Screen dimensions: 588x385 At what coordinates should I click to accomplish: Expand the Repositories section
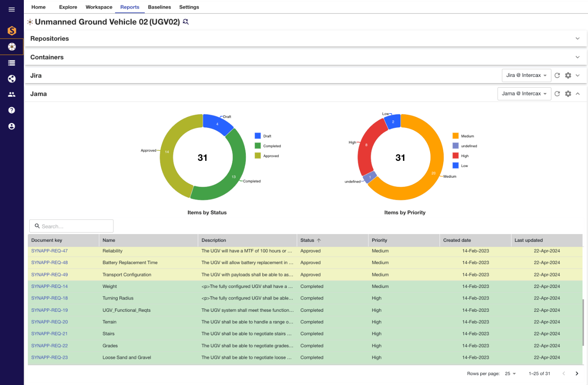[x=577, y=39]
